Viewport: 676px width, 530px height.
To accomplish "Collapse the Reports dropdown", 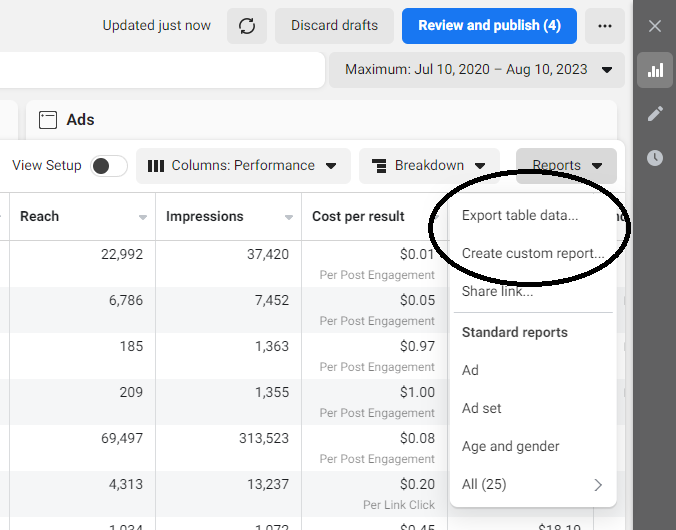I will [x=566, y=166].
